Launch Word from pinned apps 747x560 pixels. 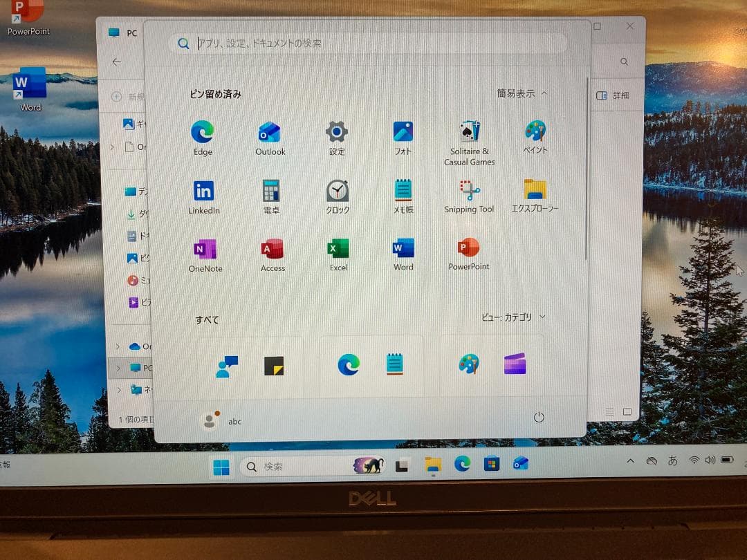click(403, 254)
